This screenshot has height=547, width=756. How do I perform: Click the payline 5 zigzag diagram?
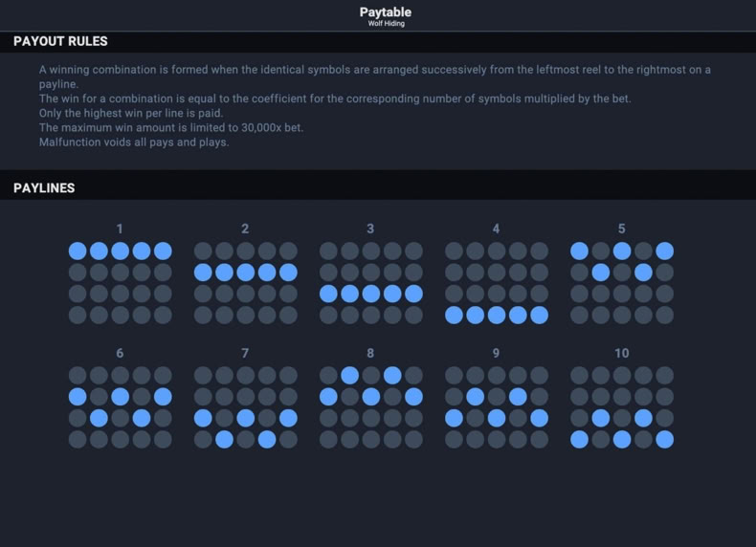(x=621, y=283)
